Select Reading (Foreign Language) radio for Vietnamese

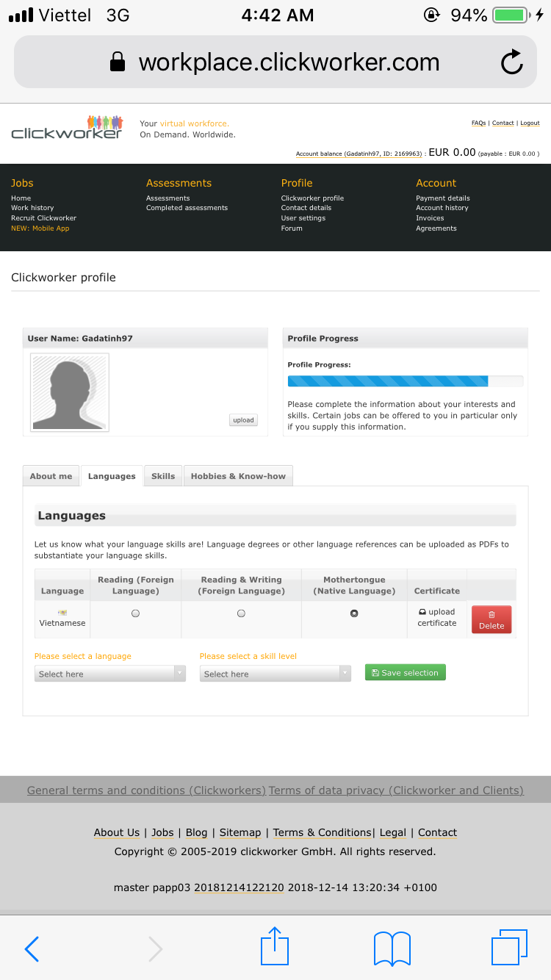point(135,613)
